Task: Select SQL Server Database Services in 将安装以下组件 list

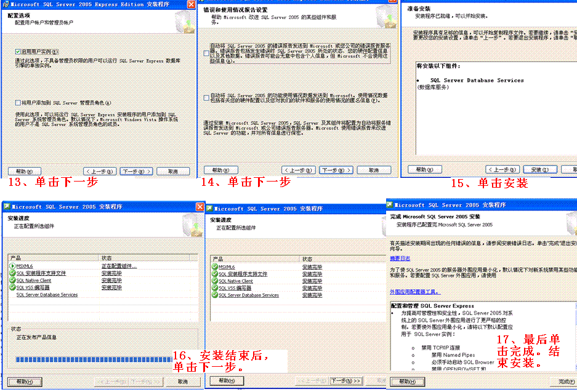Action: (x=477, y=80)
